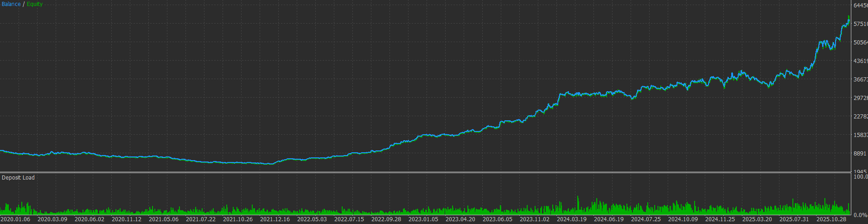Click the 2025.10.28 date label
868x224 pixels.
(x=831, y=219)
